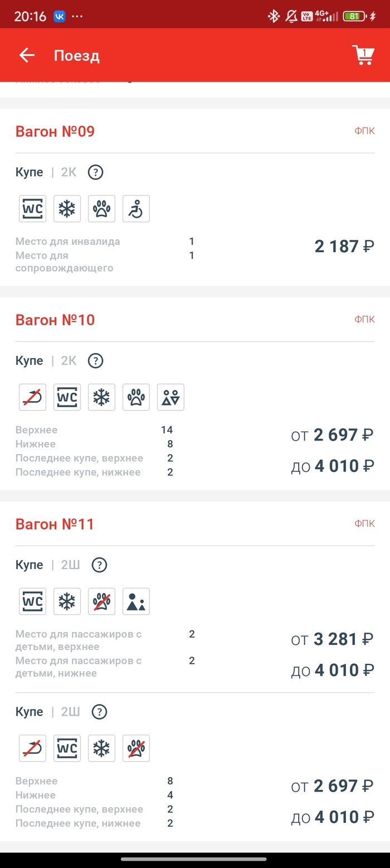This screenshot has width=390, height=868.
Task: Open the shopping cart
Action: [363, 55]
